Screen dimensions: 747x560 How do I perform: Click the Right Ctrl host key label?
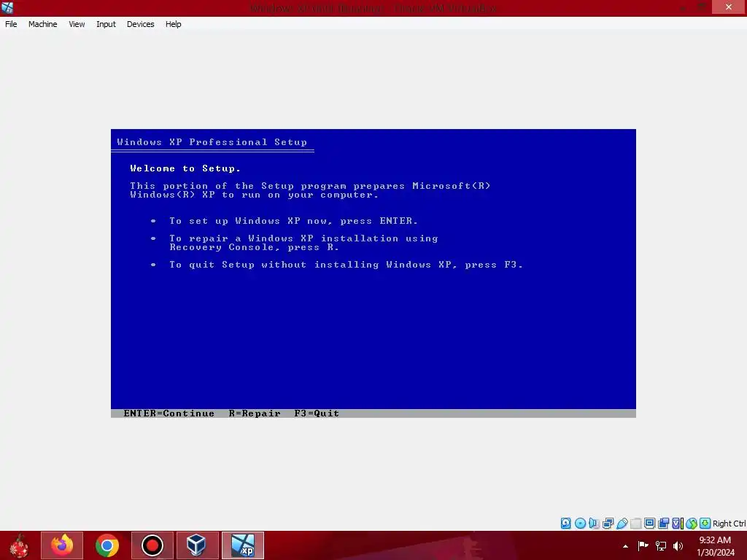coord(729,524)
